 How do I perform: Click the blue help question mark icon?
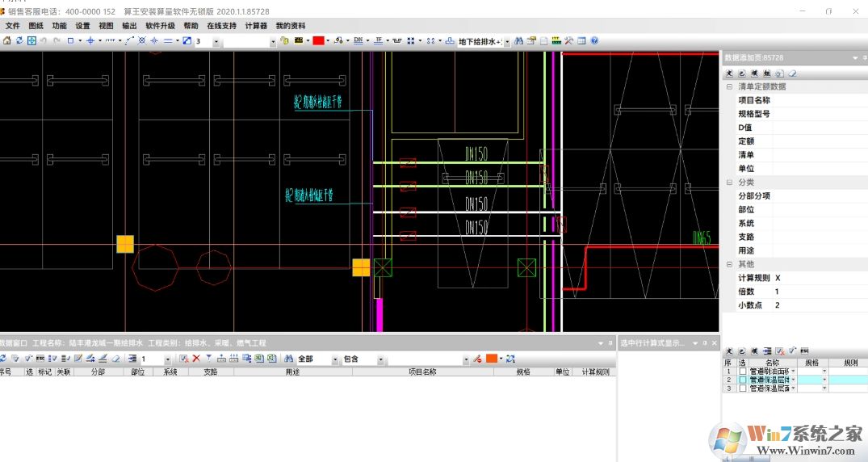594,40
